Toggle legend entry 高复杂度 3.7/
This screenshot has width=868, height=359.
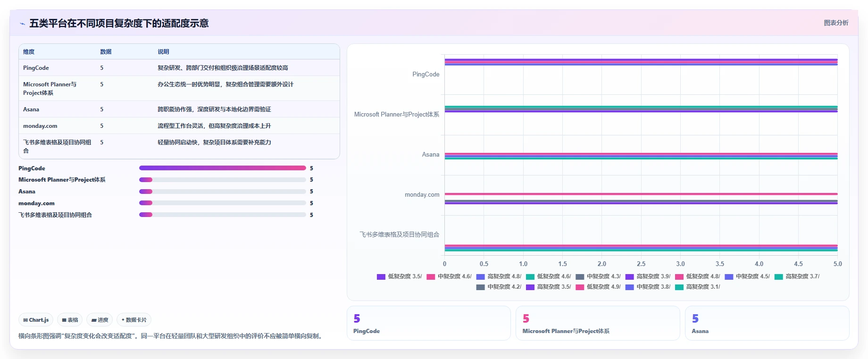pos(797,277)
